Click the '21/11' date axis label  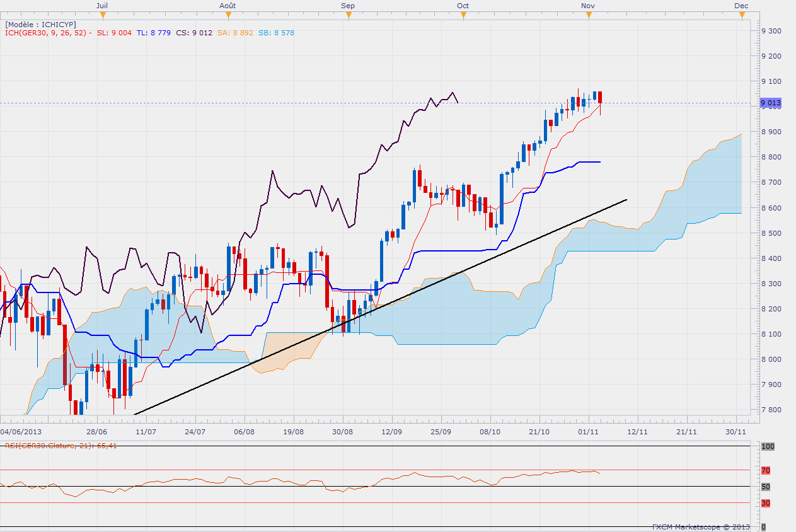[686, 431]
